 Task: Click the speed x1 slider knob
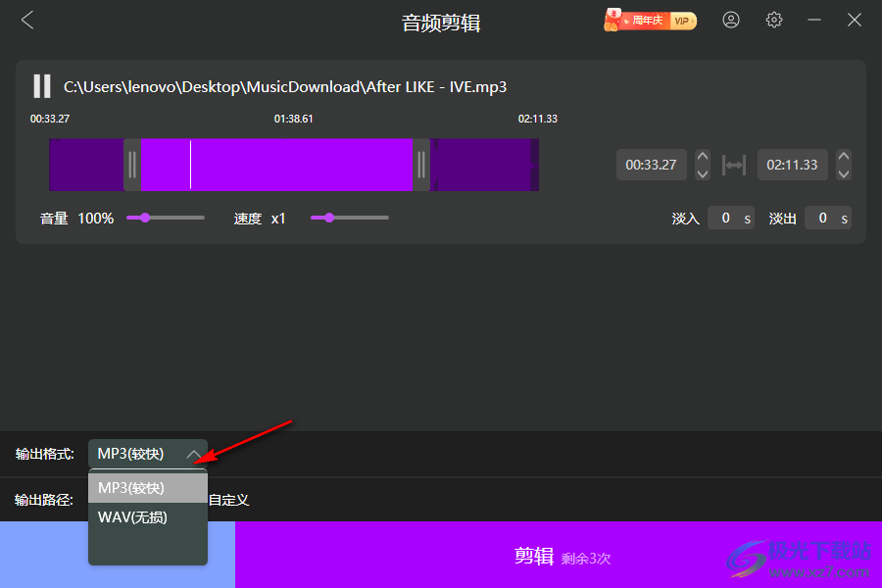[328, 218]
